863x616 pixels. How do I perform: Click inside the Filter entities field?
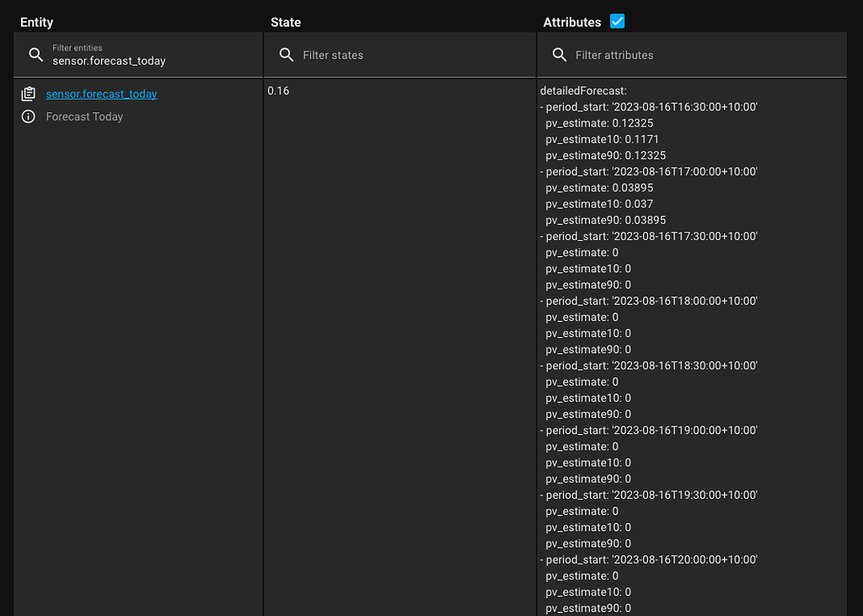pos(126,60)
